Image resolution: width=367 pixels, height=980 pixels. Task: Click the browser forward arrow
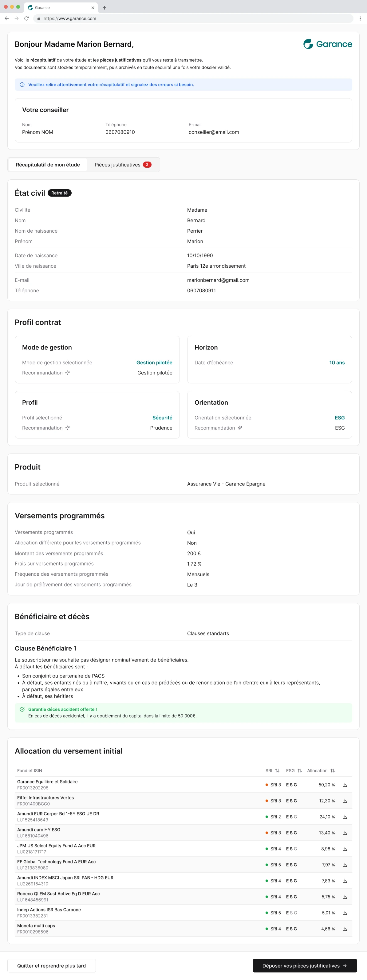coord(16,18)
